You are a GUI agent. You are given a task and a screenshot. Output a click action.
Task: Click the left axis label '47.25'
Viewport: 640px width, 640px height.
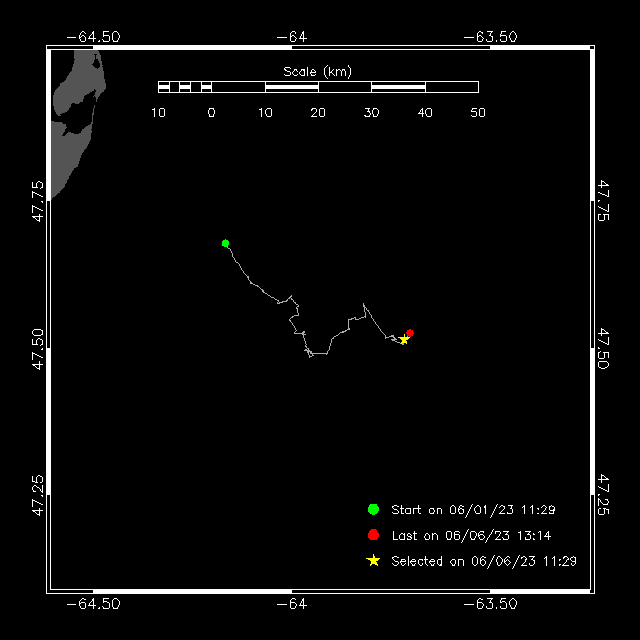[x=38, y=495]
